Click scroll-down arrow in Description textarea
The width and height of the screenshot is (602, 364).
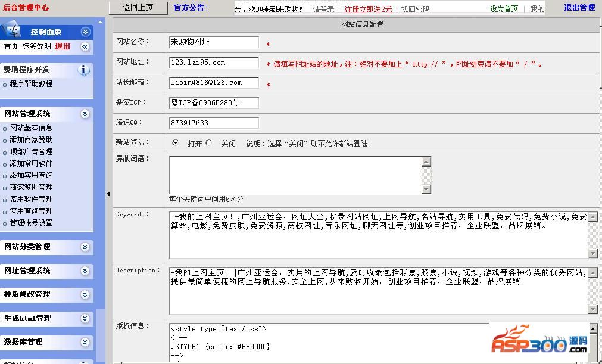[x=592, y=309]
